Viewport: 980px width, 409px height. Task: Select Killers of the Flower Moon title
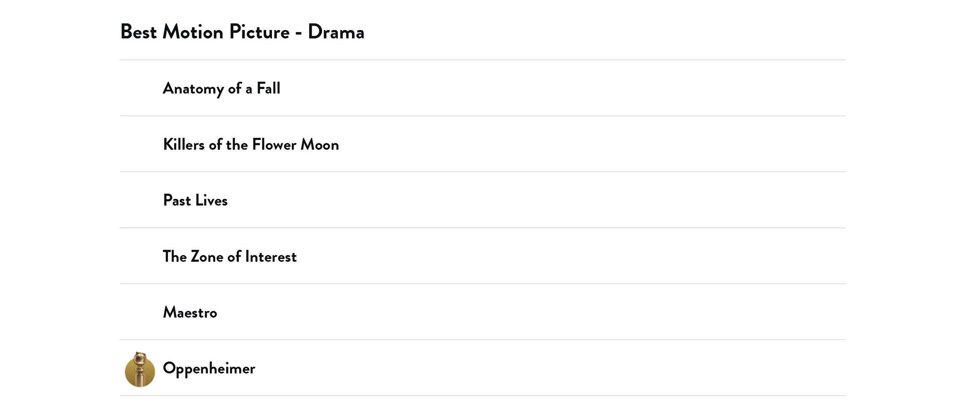[x=251, y=145]
